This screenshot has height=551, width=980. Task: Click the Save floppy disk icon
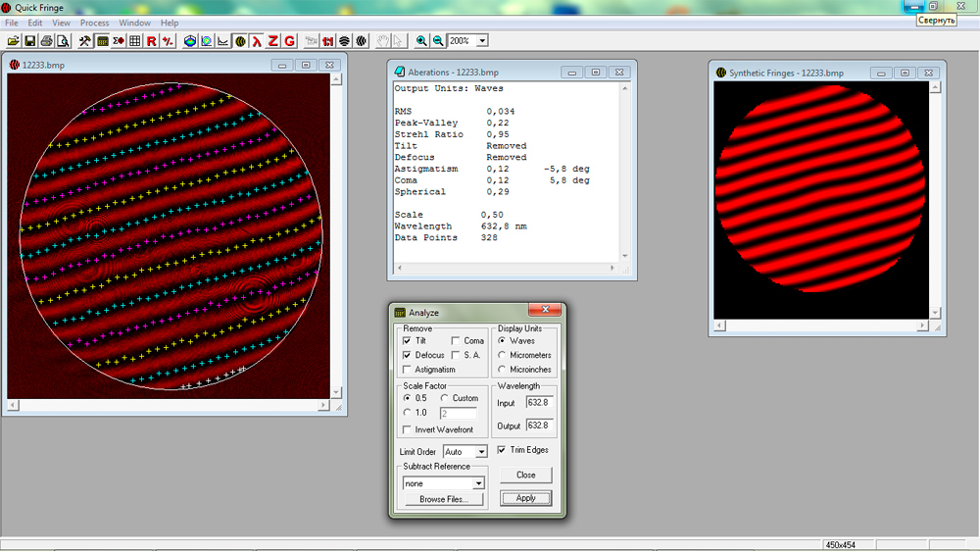click(29, 41)
